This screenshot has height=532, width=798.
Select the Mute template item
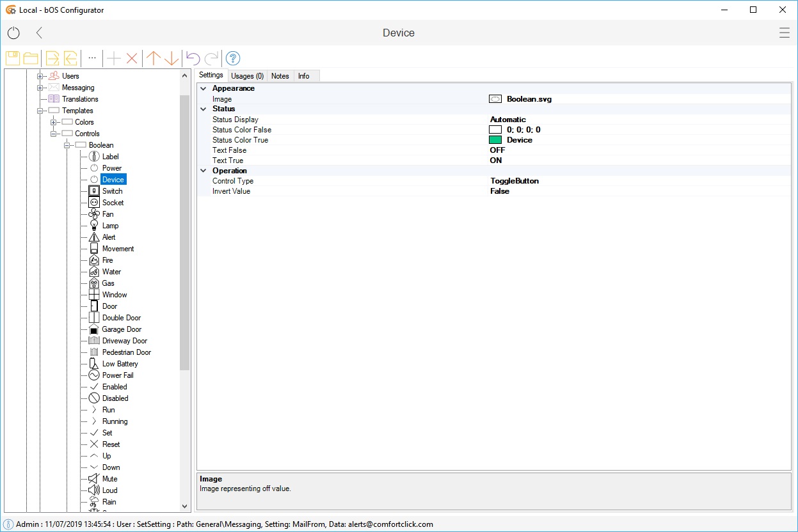tap(109, 479)
